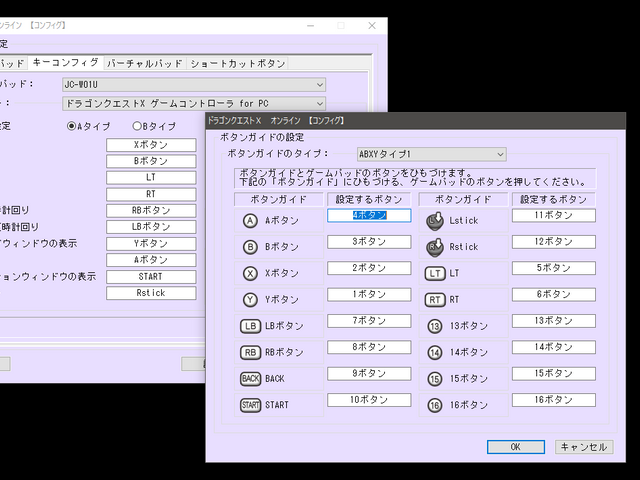Click the OK button in the config dialog
640x480 pixels.
point(516,447)
